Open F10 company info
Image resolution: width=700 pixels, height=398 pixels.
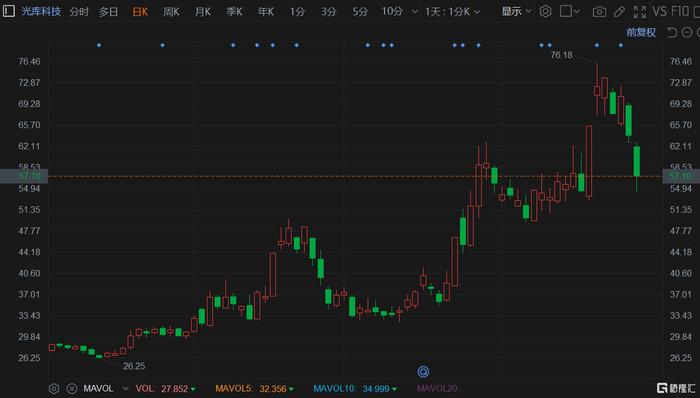tap(681, 11)
